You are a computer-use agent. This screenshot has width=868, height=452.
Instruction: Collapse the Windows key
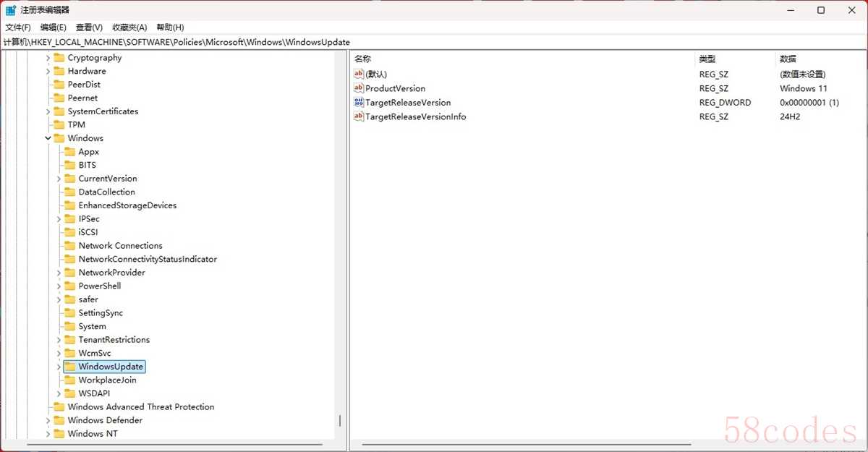(x=48, y=138)
